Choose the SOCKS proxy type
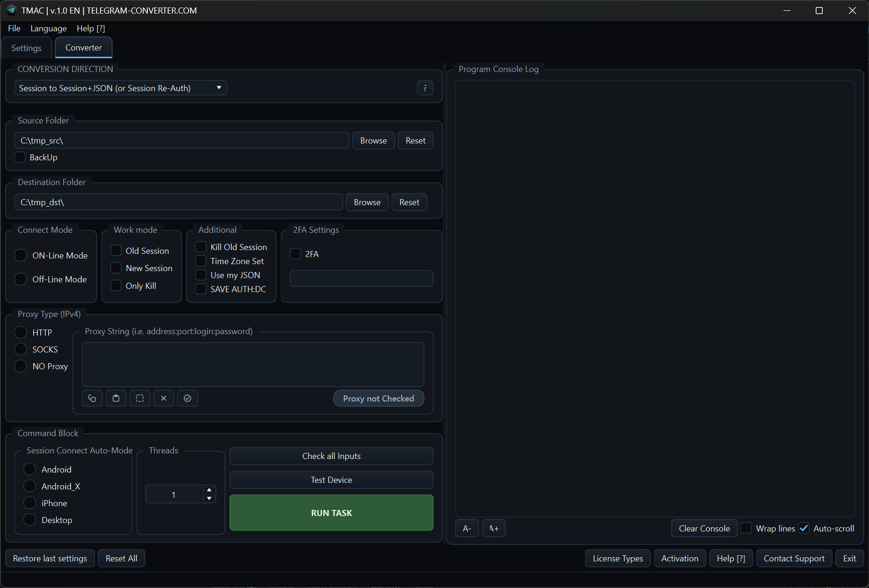This screenshot has width=869, height=588. (21, 349)
